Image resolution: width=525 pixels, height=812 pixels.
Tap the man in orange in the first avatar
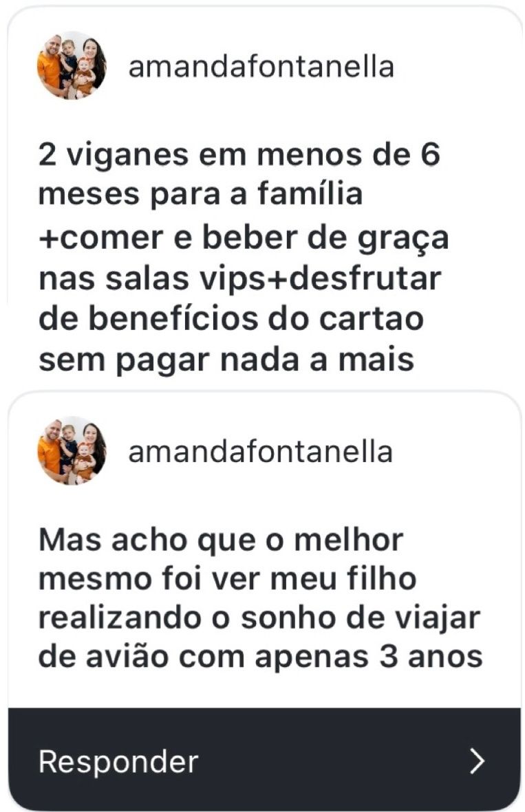click(50, 65)
